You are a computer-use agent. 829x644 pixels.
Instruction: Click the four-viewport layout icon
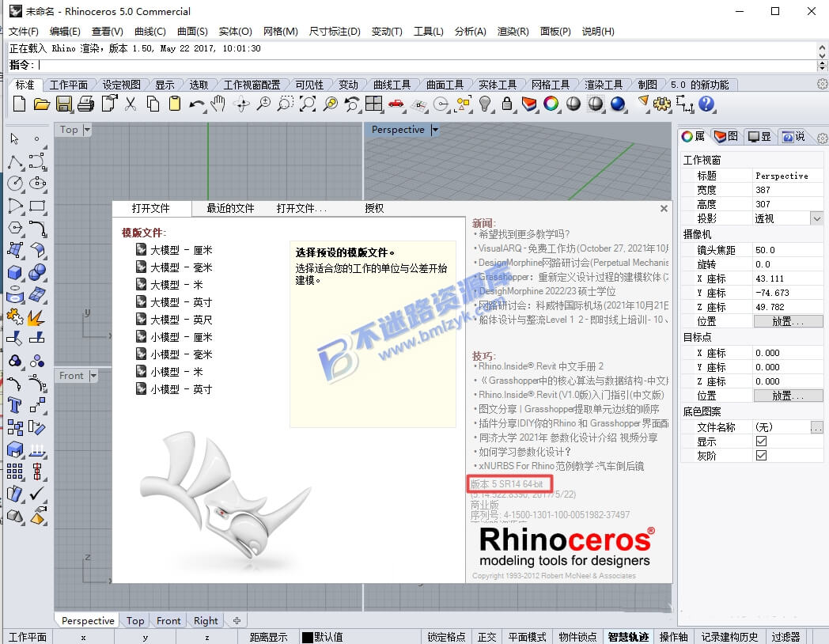click(373, 104)
